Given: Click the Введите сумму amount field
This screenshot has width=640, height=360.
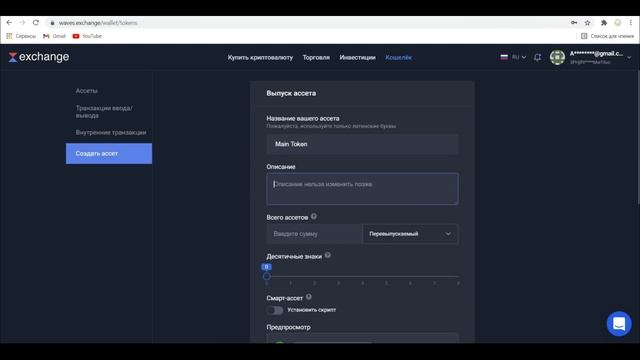Looking at the screenshot, I should [x=314, y=234].
